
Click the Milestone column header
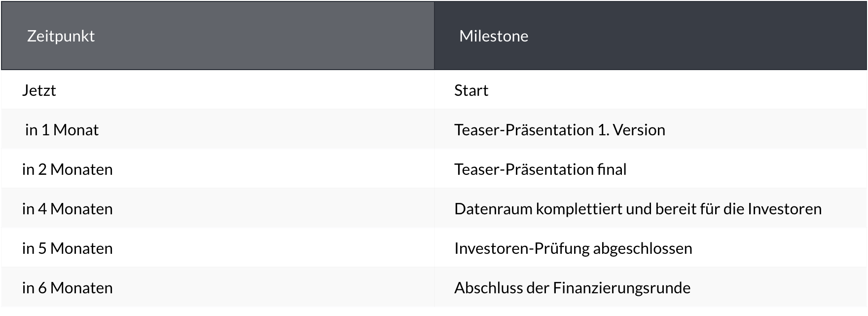pos(494,36)
